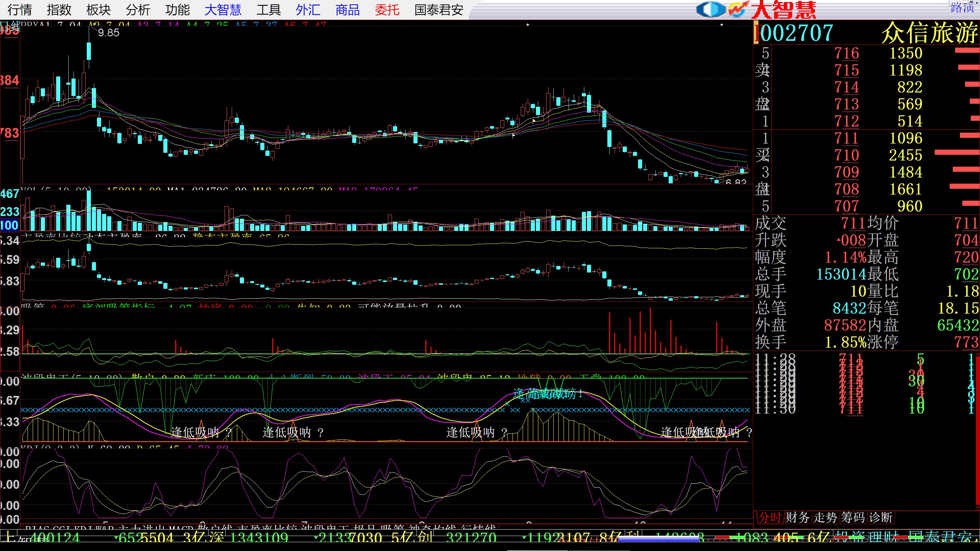Image resolution: width=980 pixels, height=551 pixels.
Task: Click the restore window icon
Action: click(970, 3)
